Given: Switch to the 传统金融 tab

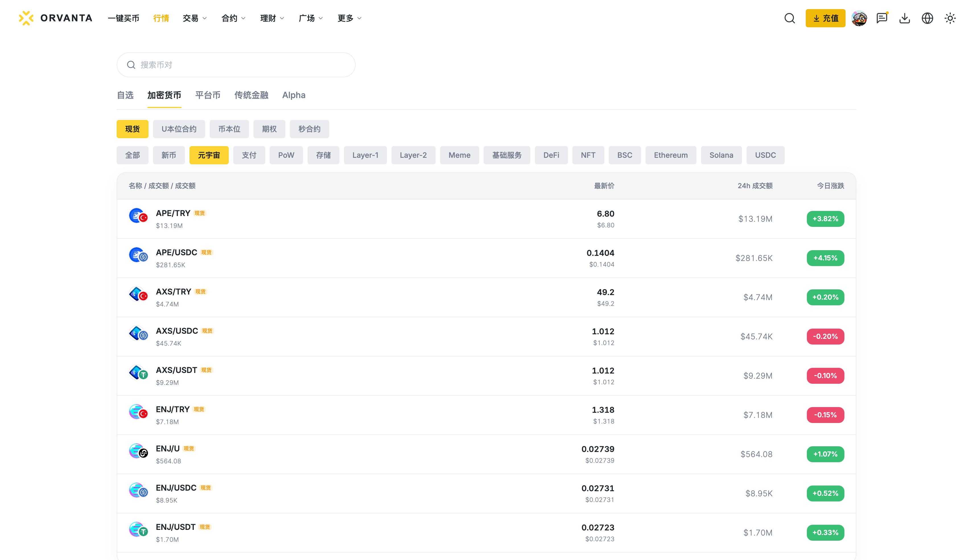Looking at the screenshot, I should coord(251,95).
